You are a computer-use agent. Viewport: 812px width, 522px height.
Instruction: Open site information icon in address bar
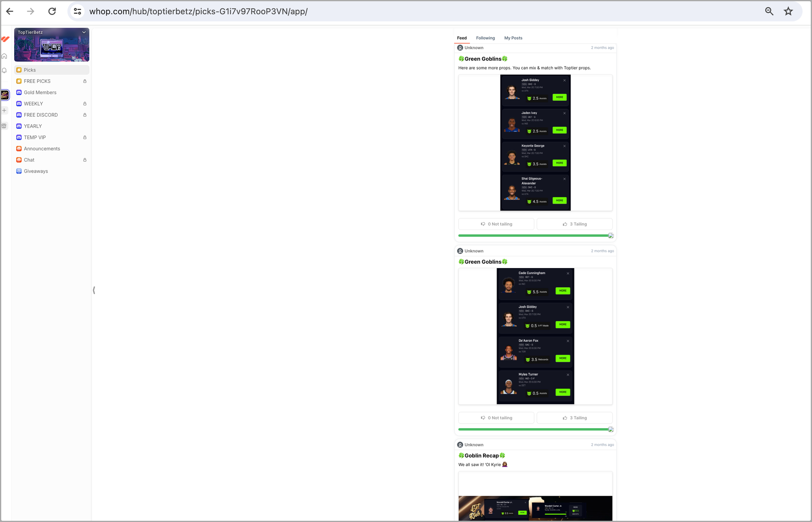click(78, 11)
